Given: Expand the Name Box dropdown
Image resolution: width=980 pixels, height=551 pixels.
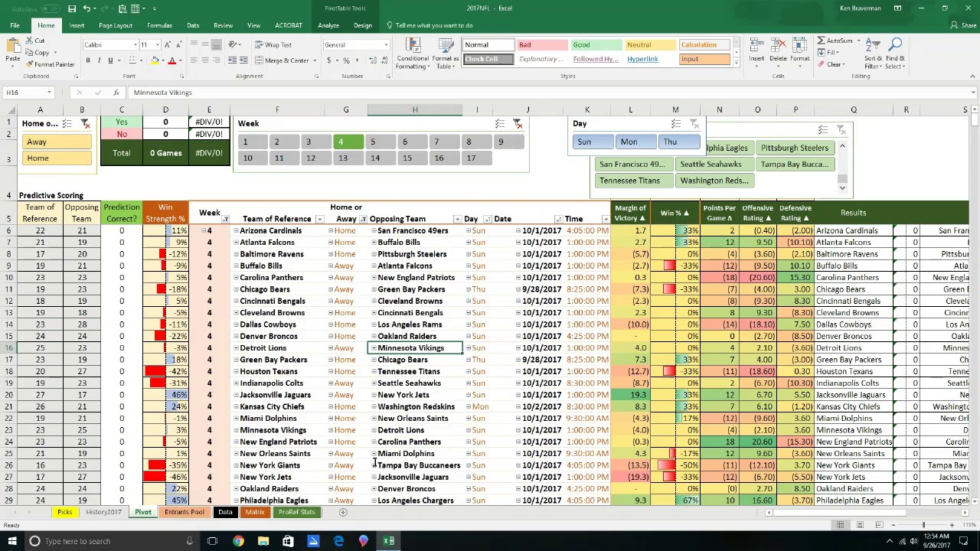Looking at the screenshot, I should pos(49,93).
